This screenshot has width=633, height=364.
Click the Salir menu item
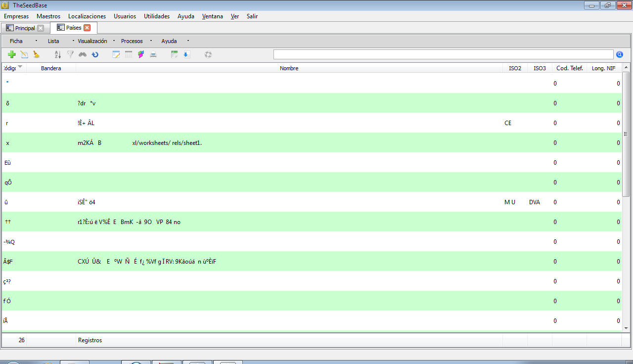tap(252, 16)
